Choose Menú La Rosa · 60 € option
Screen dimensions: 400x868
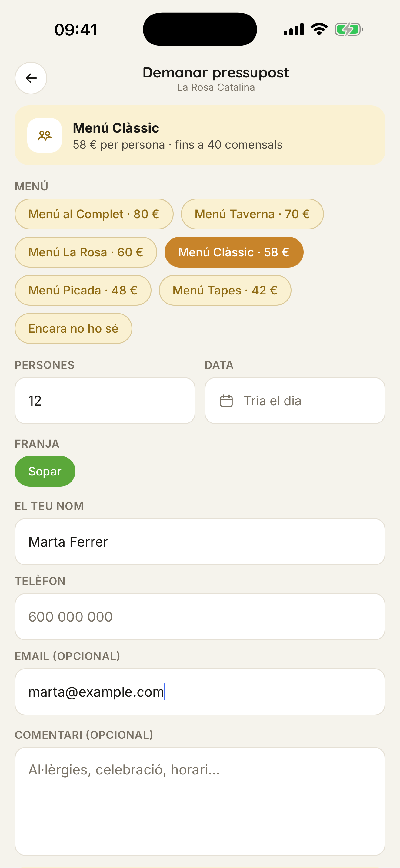pyautogui.click(x=86, y=252)
